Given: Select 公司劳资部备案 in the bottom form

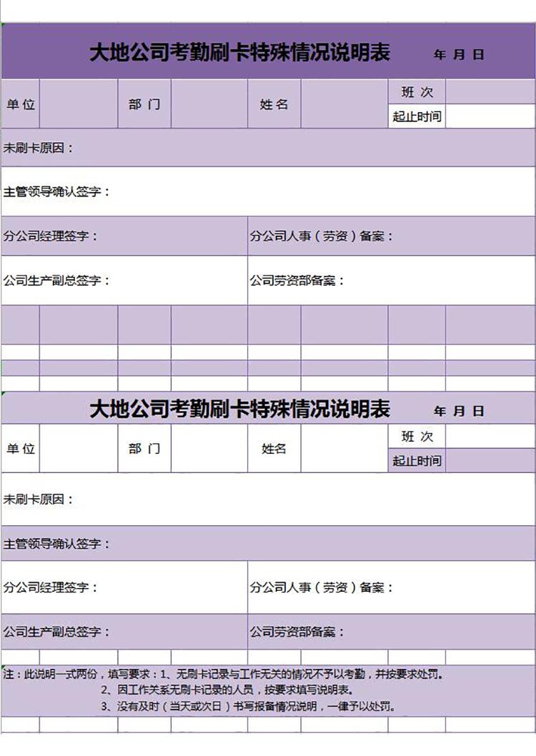Looking at the screenshot, I should [x=392, y=631].
